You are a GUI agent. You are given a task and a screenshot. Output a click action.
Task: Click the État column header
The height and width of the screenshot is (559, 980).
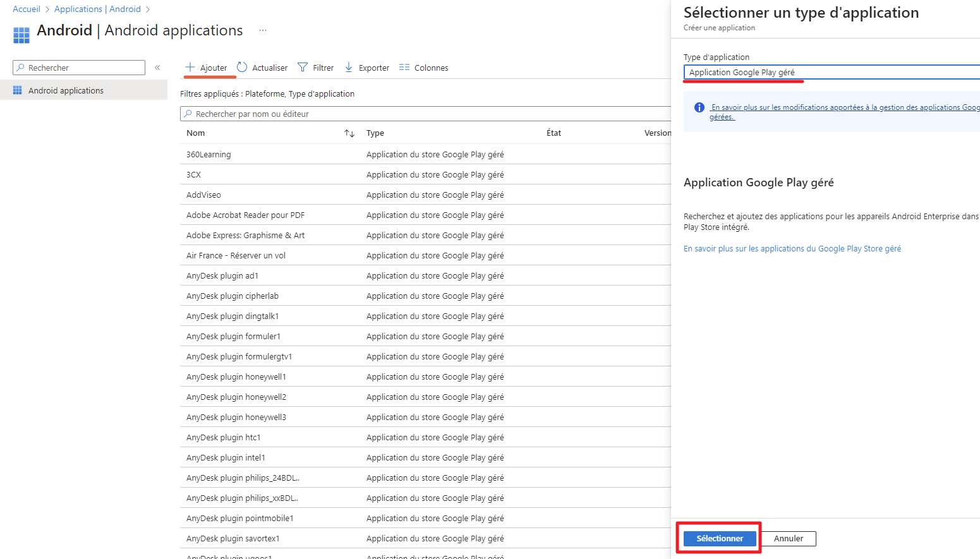tap(554, 133)
